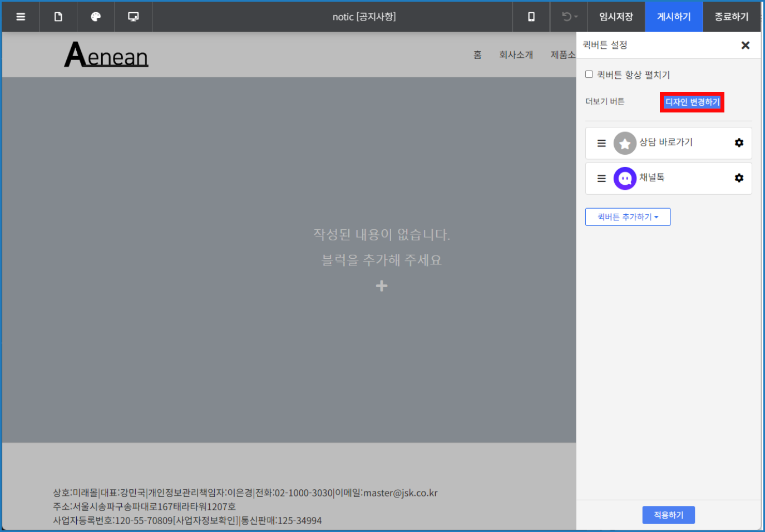The width and height of the screenshot is (765, 532).
Task: Click the desktop preview monitor icon
Action: coord(133,16)
